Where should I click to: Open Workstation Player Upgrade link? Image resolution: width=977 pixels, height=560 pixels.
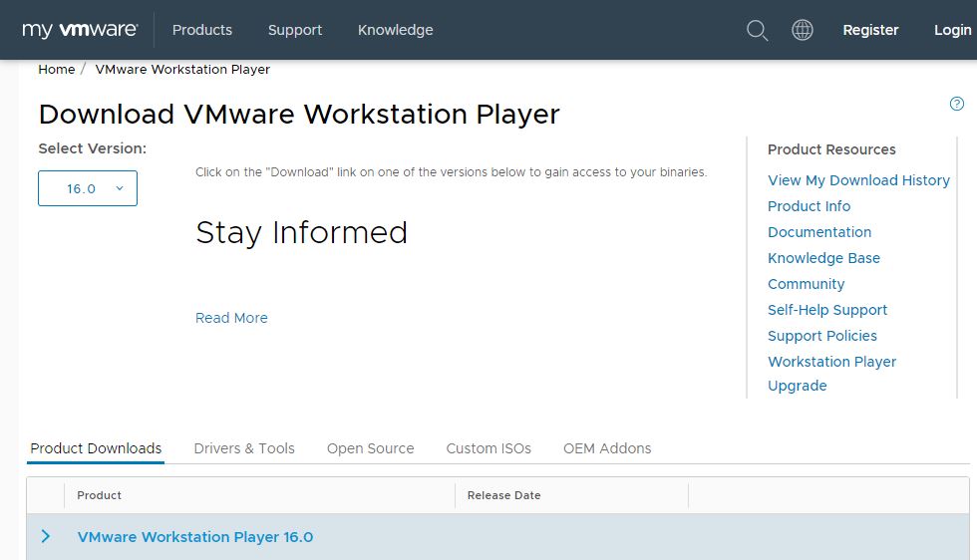click(831, 373)
